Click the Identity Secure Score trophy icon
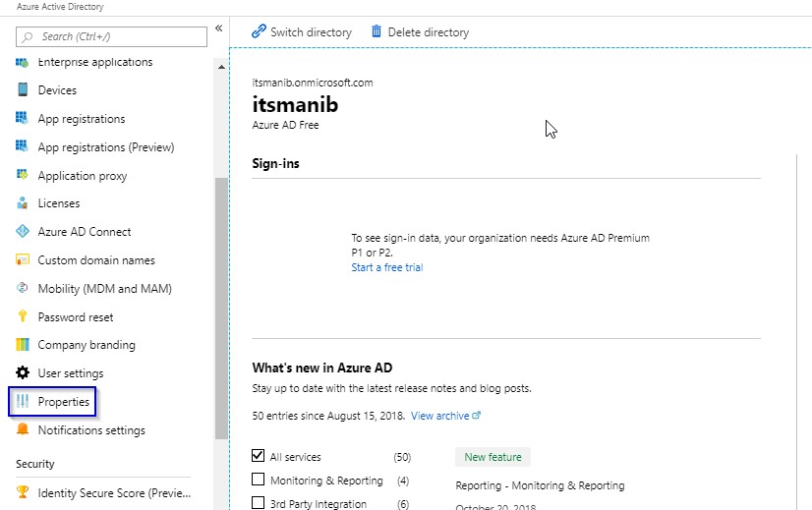Image resolution: width=812 pixels, height=510 pixels. (x=23, y=491)
